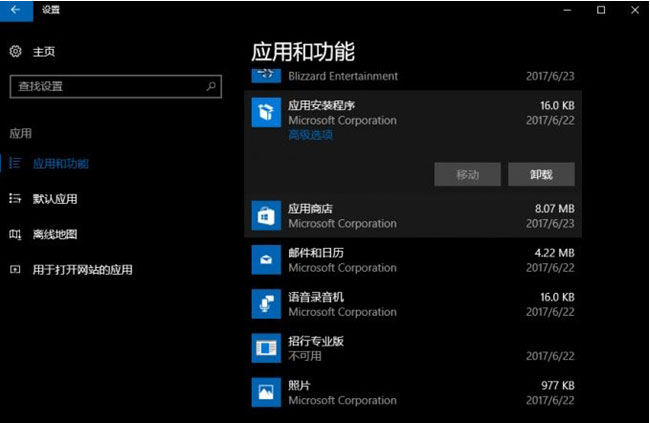Click the 主页 home label
650x423 pixels.
point(44,52)
